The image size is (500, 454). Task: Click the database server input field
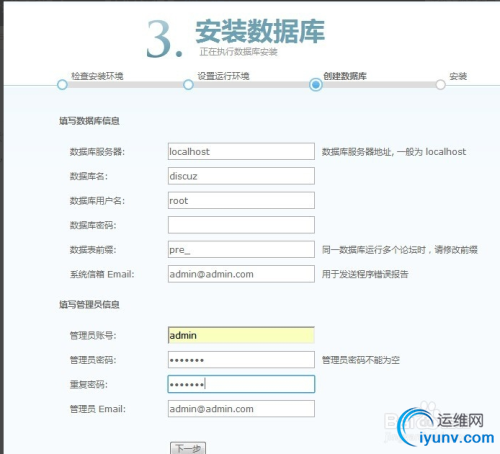tap(241, 151)
